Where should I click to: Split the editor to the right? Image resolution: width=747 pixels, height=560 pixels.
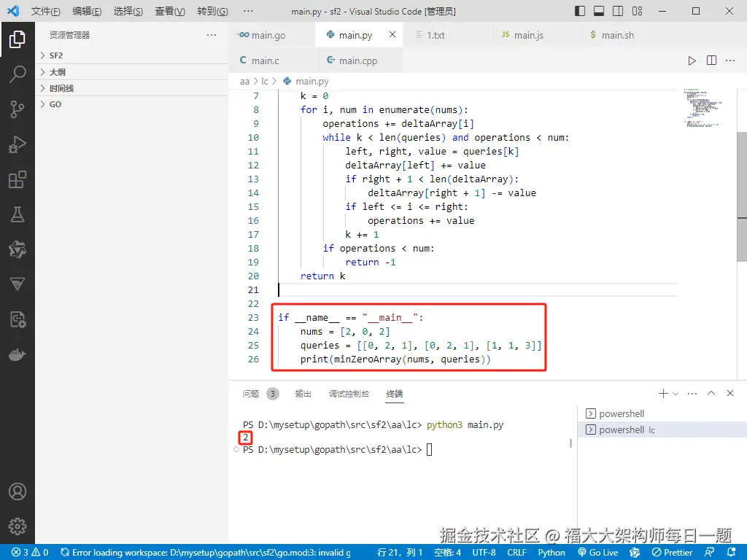(711, 61)
